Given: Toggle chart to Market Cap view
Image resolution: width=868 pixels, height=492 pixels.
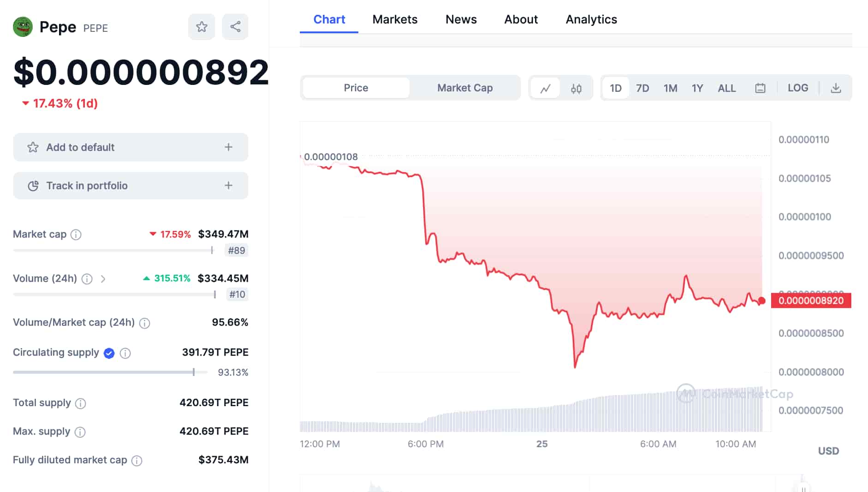Looking at the screenshot, I should [465, 87].
